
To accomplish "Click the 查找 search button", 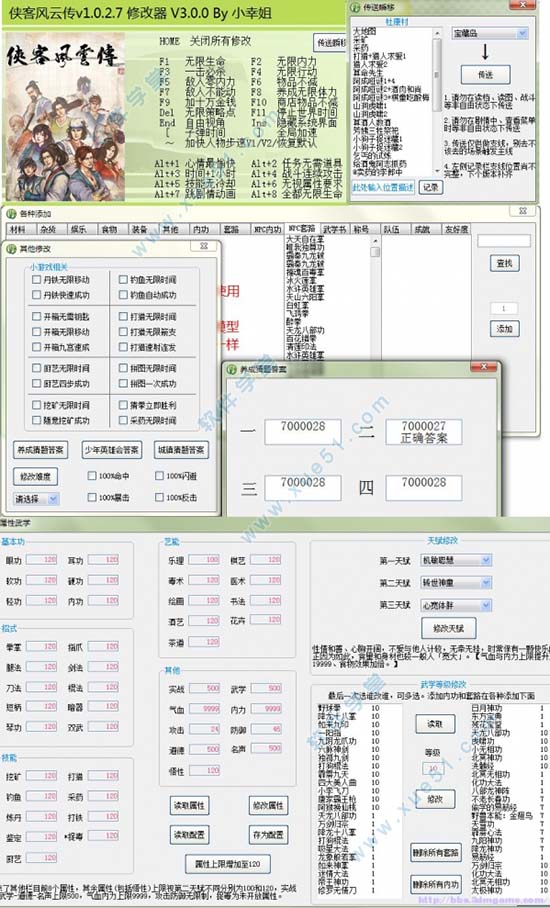I will pyautogui.click(x=504, y=263).
